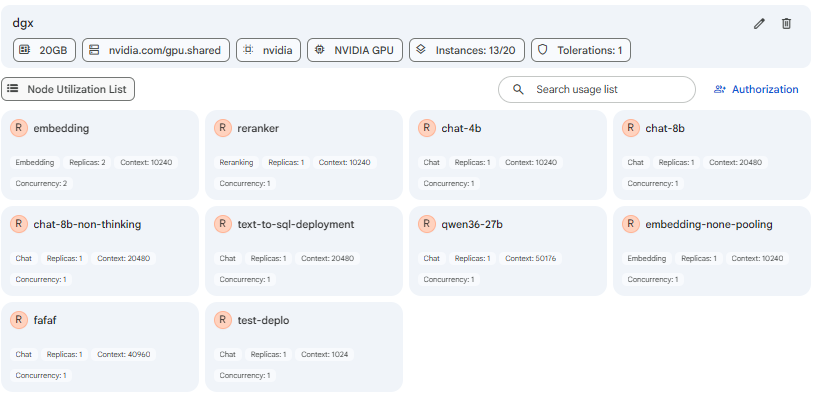Image resolution: width=819 pixels, height=403 pixels.
Task: Click Context: 40960 tag on fafaf card
Action: point(124,354)
